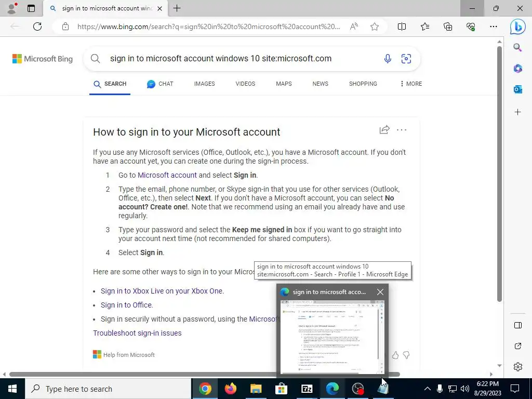Select the SEARCH tab
The width and height of the screenshot is (532, 399).
110,84
